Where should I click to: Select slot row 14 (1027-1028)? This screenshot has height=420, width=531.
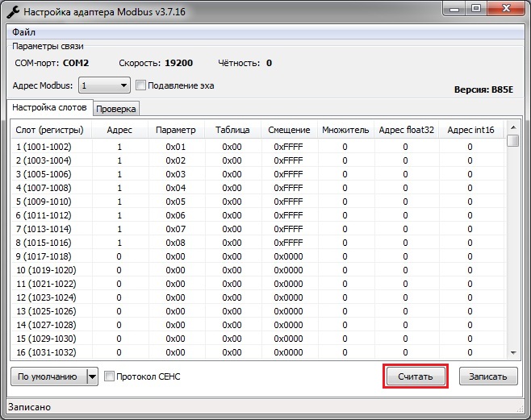click(x=258, y=325)
